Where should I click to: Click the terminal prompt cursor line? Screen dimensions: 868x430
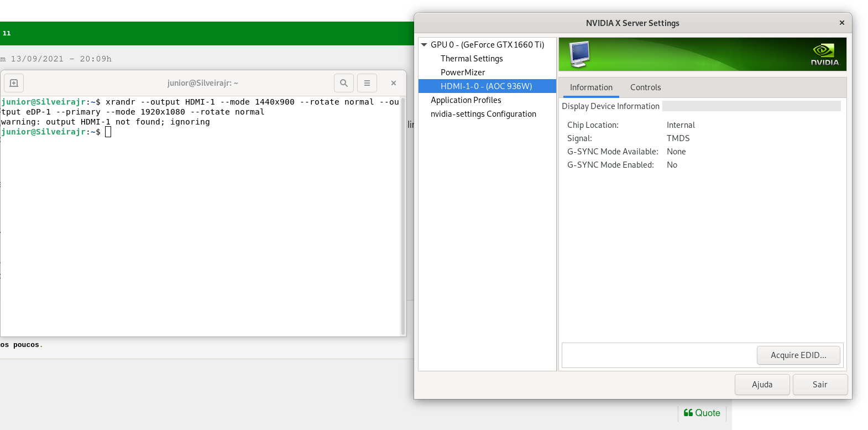[56, 132]
